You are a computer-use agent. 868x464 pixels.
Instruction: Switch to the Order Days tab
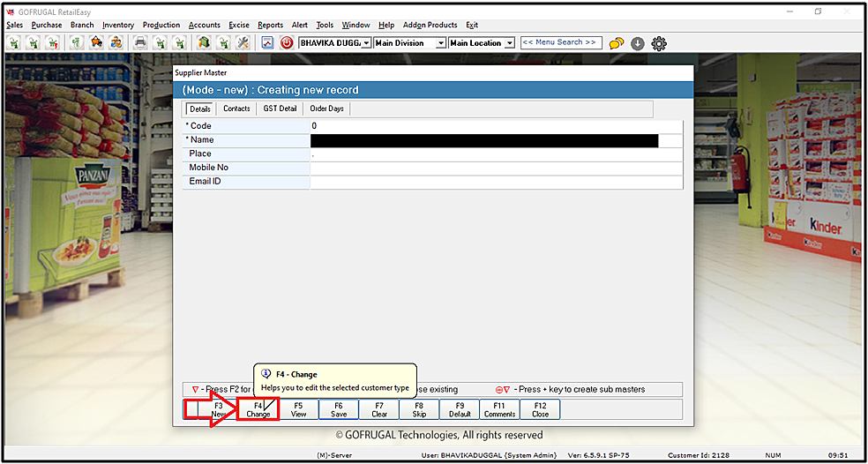[326, 109]
